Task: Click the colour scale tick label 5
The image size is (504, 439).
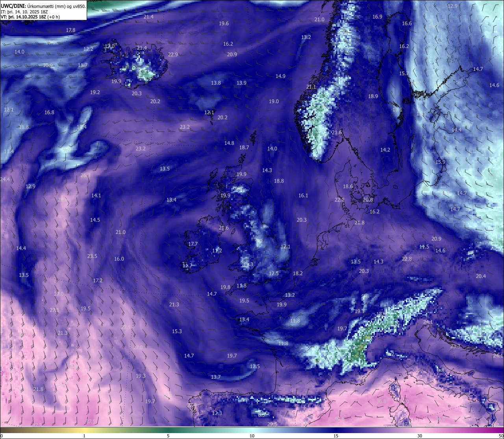Action: coord(168,436)
